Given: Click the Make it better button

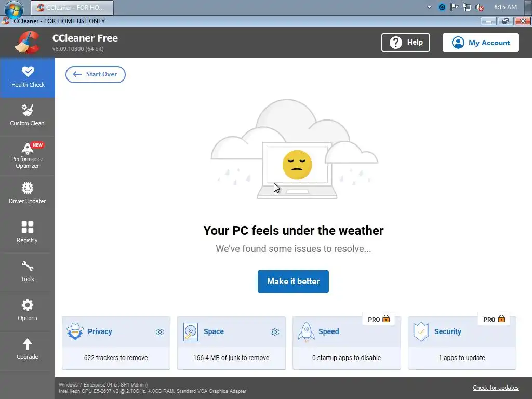Looking at the screenshot, I should click(293, 281).
